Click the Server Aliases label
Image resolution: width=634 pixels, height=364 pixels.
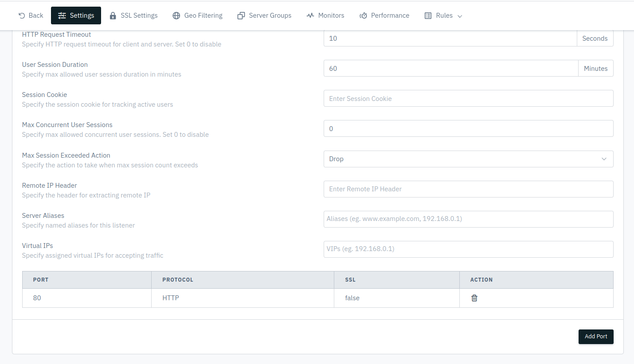[43, 216]
